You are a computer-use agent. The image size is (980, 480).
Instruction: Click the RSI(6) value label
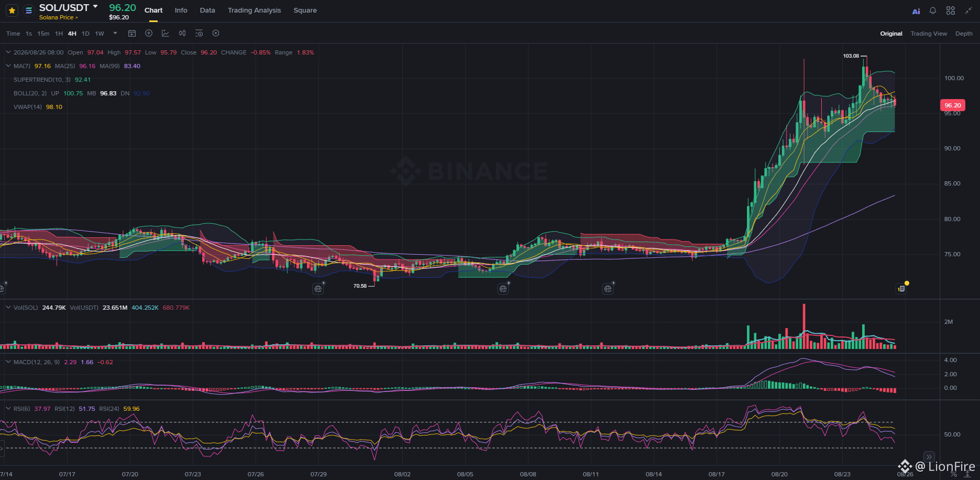pyautogui.click(x=23, y=409)
